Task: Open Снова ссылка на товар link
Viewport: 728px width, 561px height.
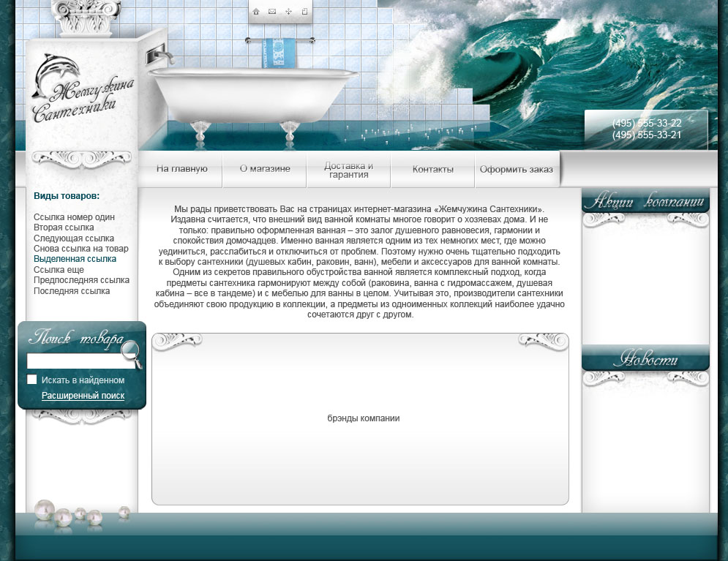Action: coord(80,248)
